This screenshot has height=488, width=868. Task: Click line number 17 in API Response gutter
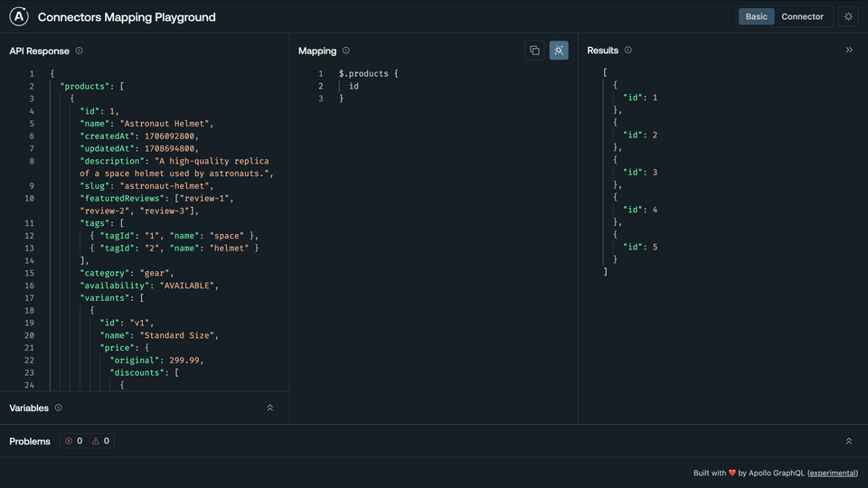(x=29, y=297)
